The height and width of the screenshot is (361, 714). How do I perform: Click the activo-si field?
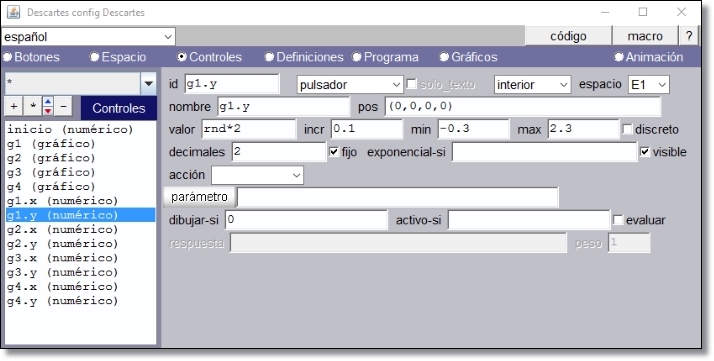coord(529,220)
